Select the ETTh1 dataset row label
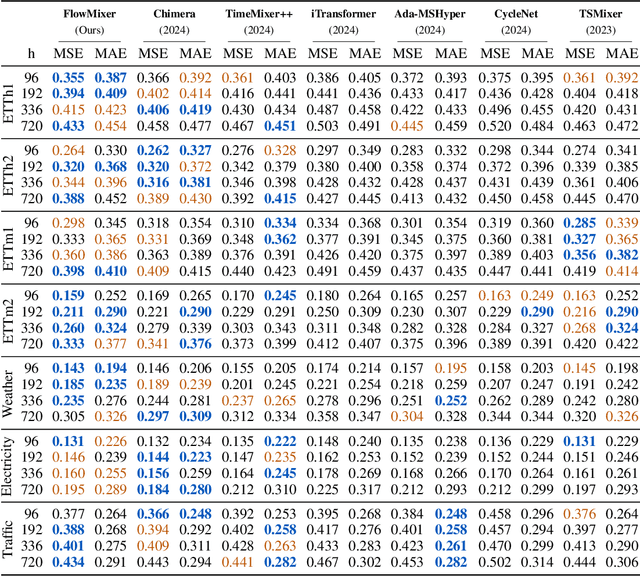Viewport: 640px width, 576px height. 8,102
